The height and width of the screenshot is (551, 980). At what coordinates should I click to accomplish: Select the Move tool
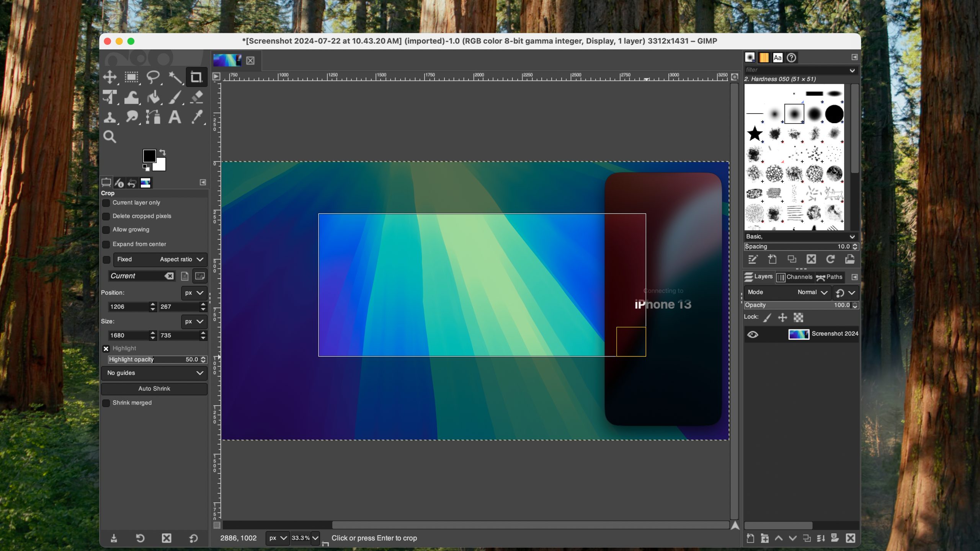pos(110,77)
